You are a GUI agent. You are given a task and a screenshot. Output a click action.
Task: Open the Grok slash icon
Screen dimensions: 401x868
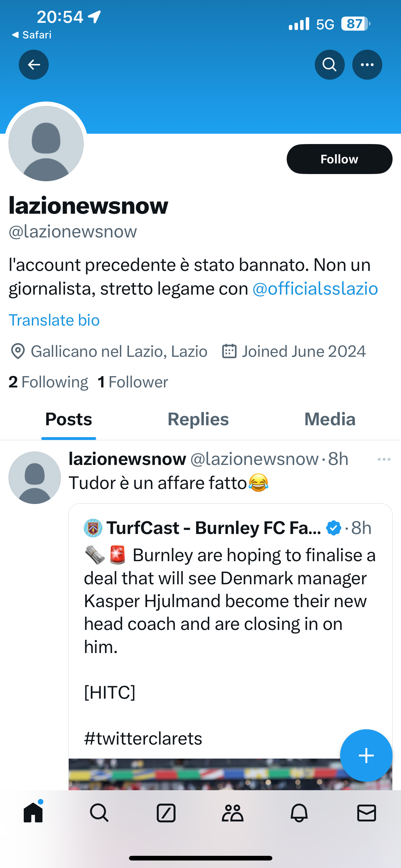point(166,813)
